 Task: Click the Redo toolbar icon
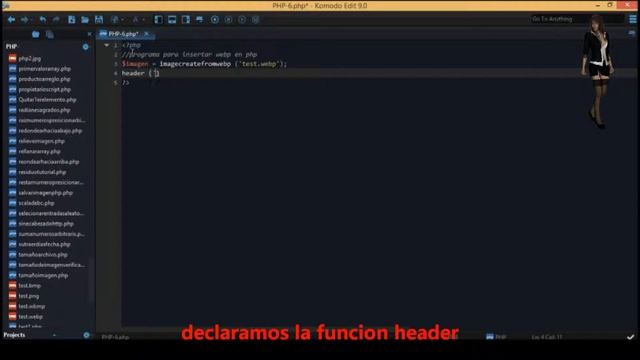(x=56, y=19)
